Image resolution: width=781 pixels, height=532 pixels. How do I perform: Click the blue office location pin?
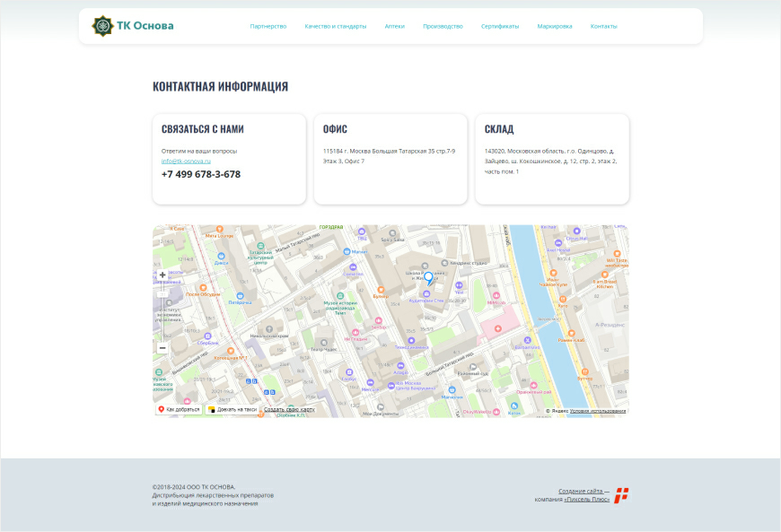(x=428, y=278)
